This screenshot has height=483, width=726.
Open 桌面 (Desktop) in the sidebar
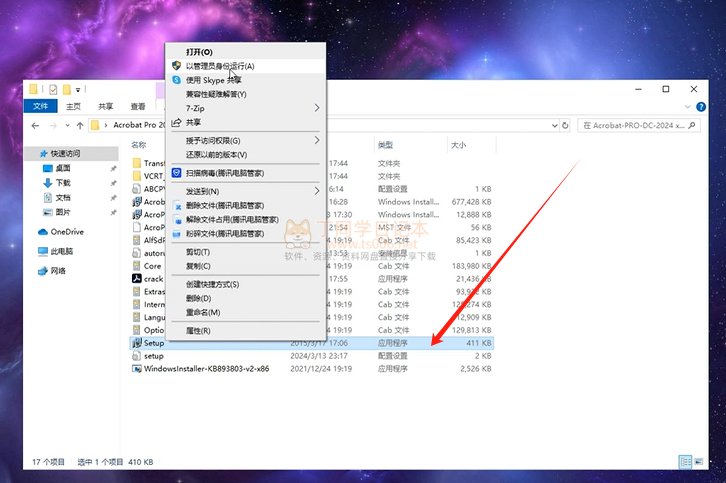click(63, 168)
